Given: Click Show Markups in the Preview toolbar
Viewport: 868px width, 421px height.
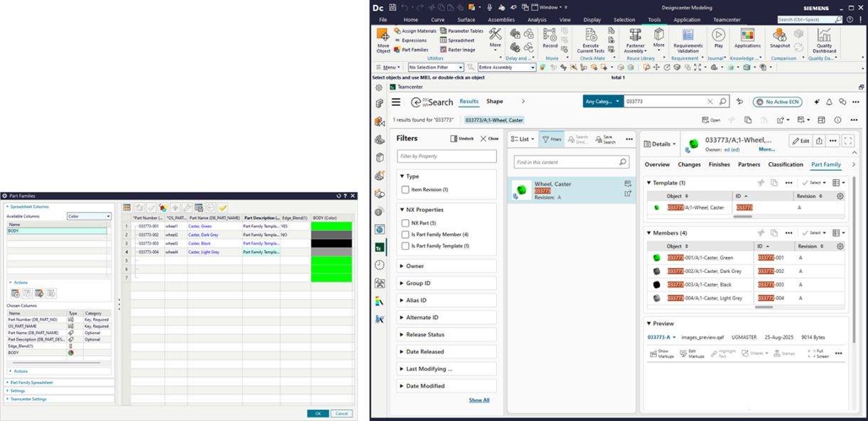Looking at the screenshot, I should 660,353.
